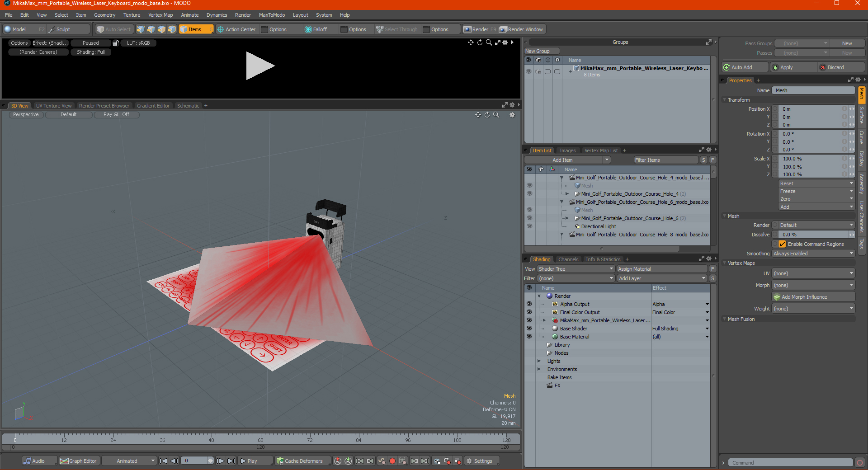The width and height of the screenshot is (868, 470).
Task: Click the Play button in the timeline
Action: coord(255,461)
